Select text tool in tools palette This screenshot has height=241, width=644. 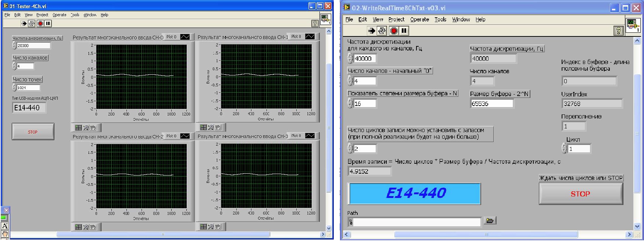(5, 226)
